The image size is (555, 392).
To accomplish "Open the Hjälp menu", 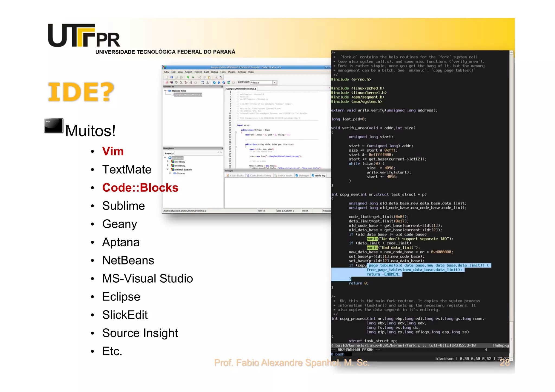I will [x=251, y=72].
